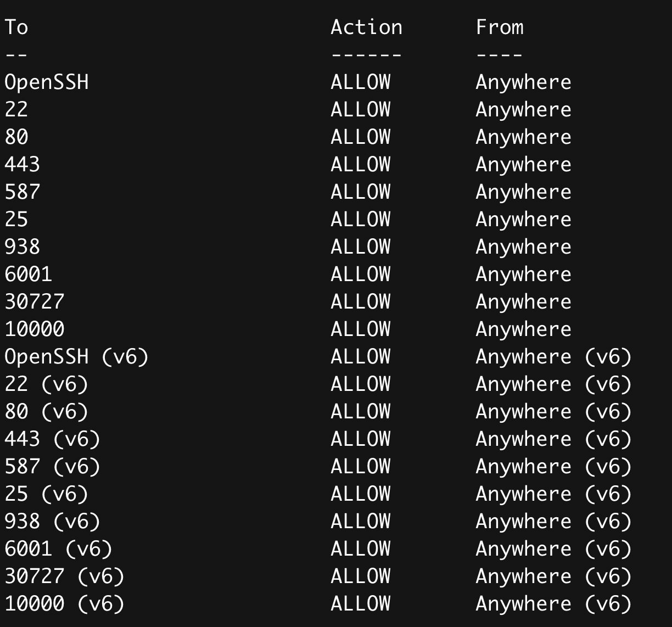Click port 6001 in the non-v6 rules
672x627 pixels.
coord(29,275)
